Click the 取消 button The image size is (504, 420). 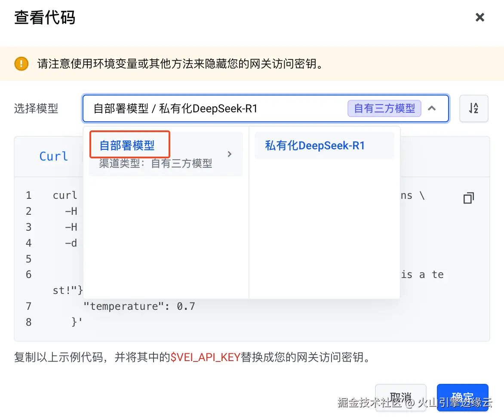point(400,398)
